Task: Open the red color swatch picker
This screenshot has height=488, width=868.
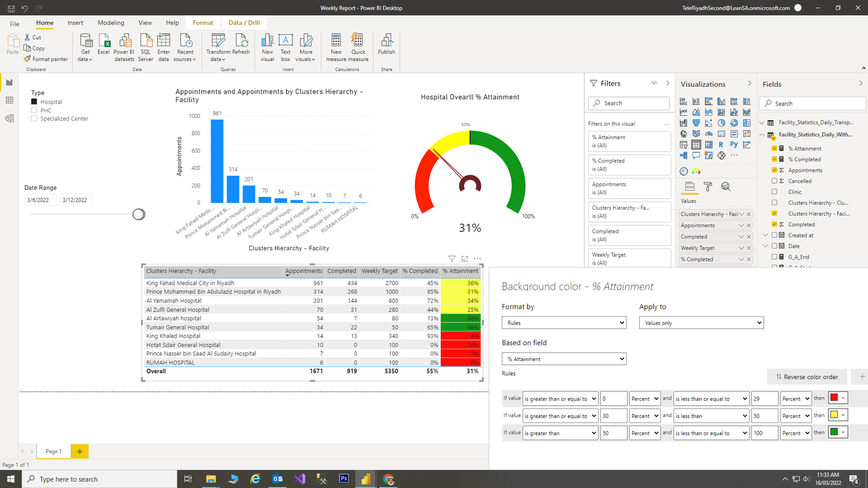Action: click(x=838, y=398)
